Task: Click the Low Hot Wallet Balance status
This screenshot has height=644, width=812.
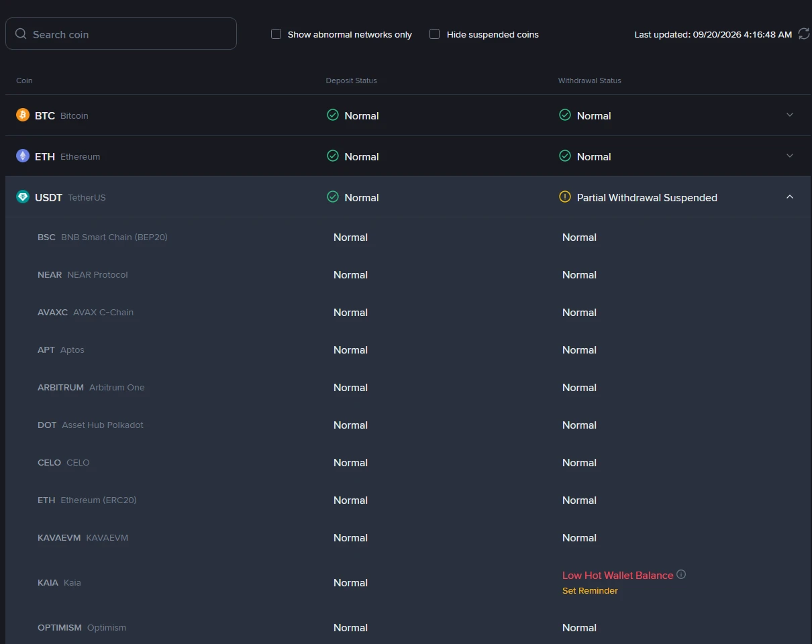Action: pos(617,576)
